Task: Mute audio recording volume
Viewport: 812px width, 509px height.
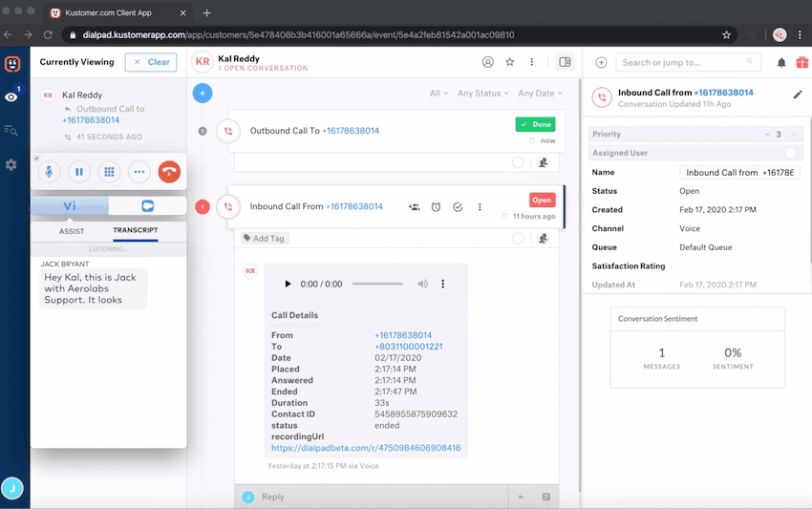Action: coord(422,284)
